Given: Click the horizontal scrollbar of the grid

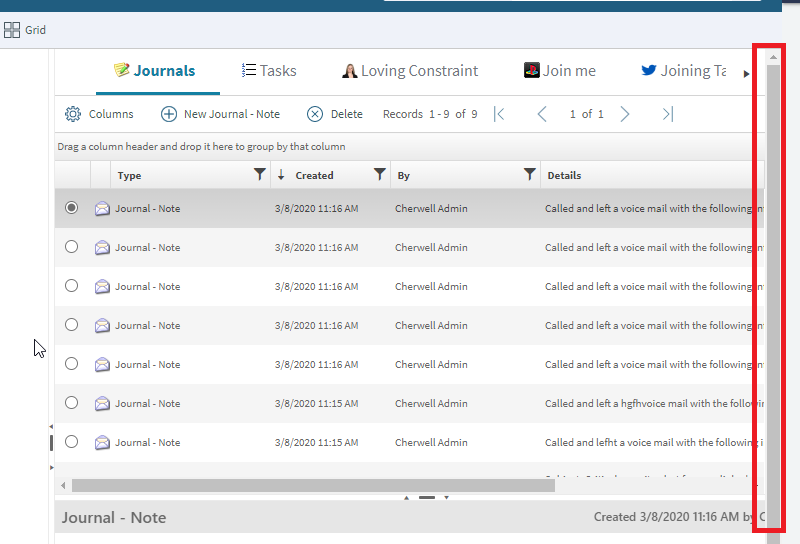Looking at the screenshot, I should coord(312,485).
